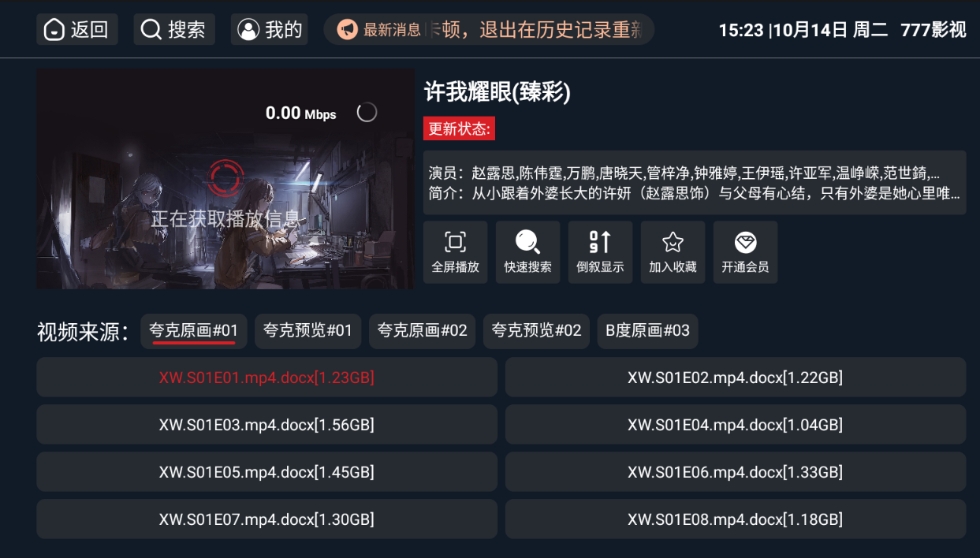Viewport: 980px width, 558px height.
Task: Switch to 夸克原画#02 source
Action: (422, 331)
